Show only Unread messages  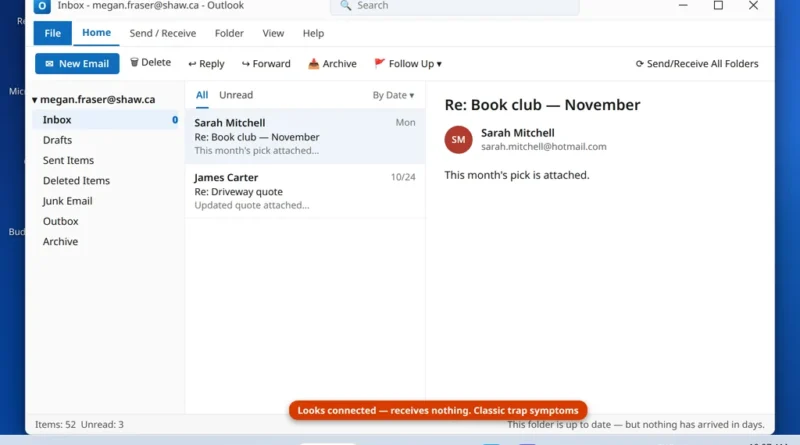coord(236,95)
